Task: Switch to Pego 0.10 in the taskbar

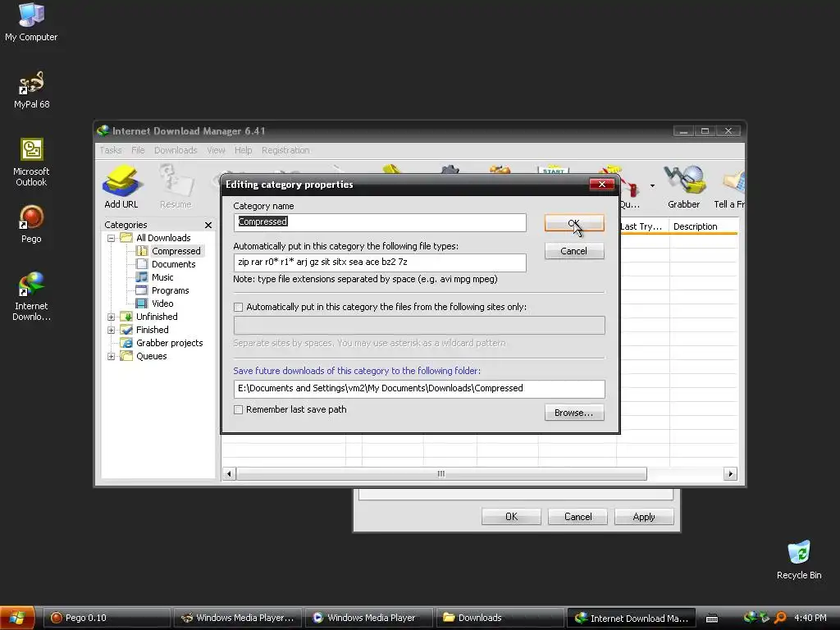Action: pyautogui.click(x=106, y=619)
